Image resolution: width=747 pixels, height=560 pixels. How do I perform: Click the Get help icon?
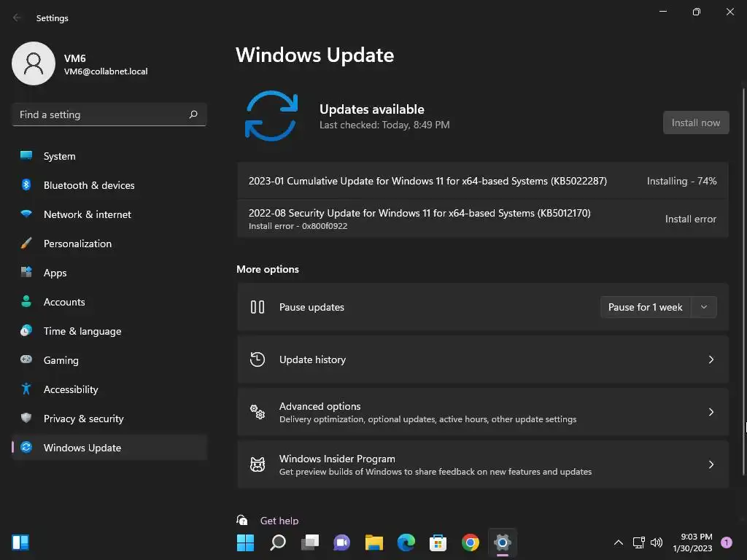(242, 520)
